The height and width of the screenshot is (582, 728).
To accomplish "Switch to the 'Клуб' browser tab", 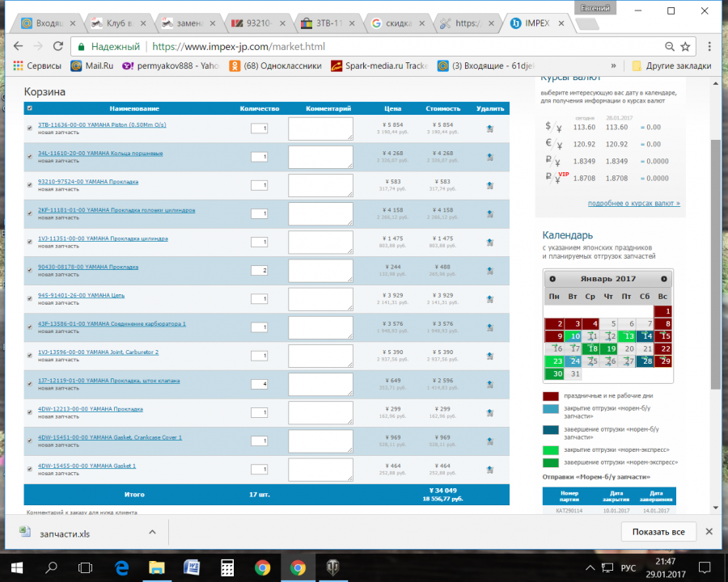I will (115, 23).
